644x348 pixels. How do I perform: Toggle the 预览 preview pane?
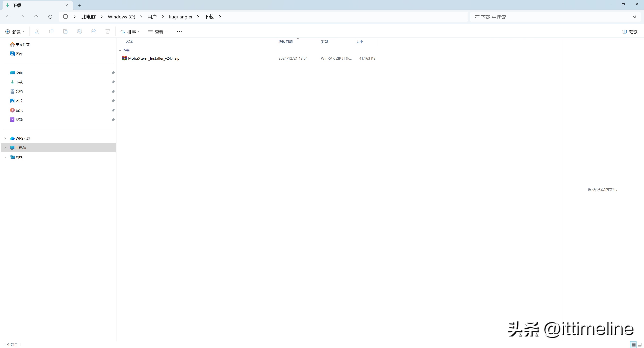630,32
